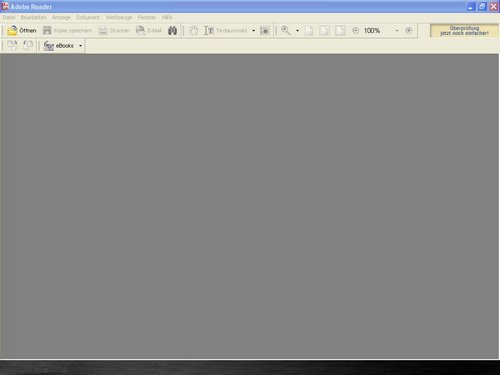This screenshot has width=500, height=375.
Task: Open the zoom percentage dropdown arrow
Action: (x=397, y=31)
